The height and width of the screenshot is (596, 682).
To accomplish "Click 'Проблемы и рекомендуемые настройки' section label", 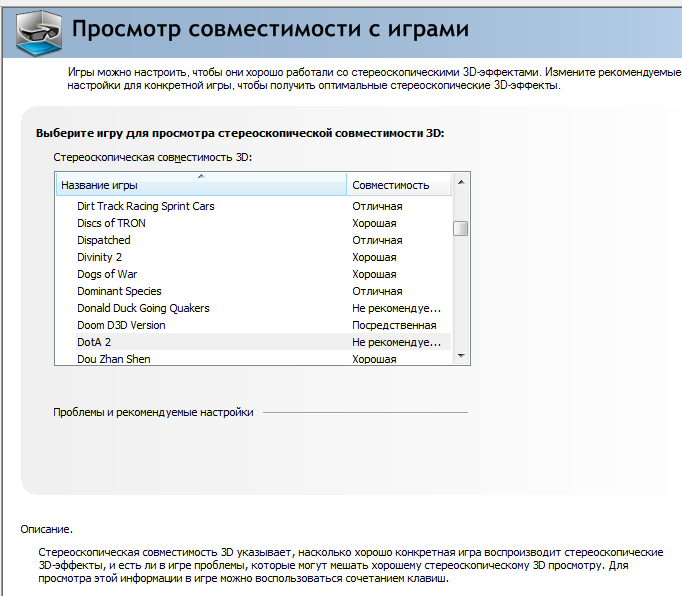I will 153,412.
